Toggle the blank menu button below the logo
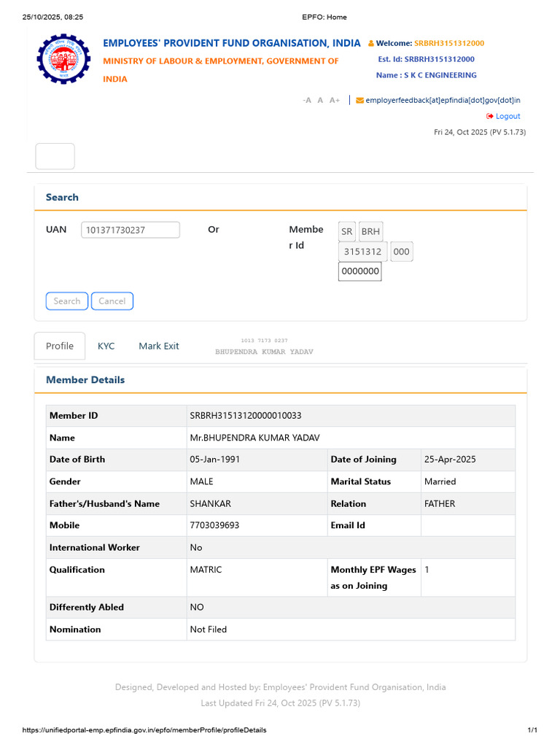Viewport: 560px width, 747px height. (55, 157)
